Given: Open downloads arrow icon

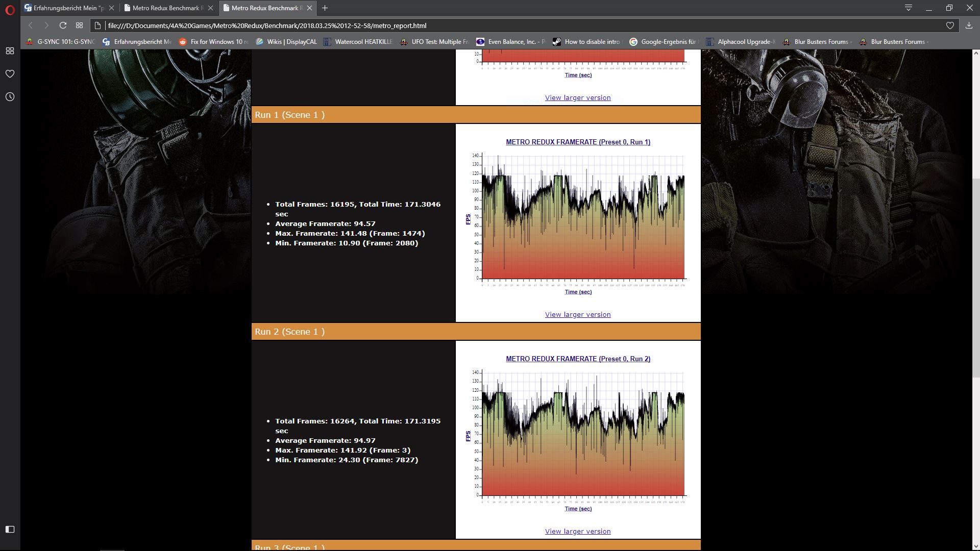Looking at the screenshot, I should click(x=969, y=26).
